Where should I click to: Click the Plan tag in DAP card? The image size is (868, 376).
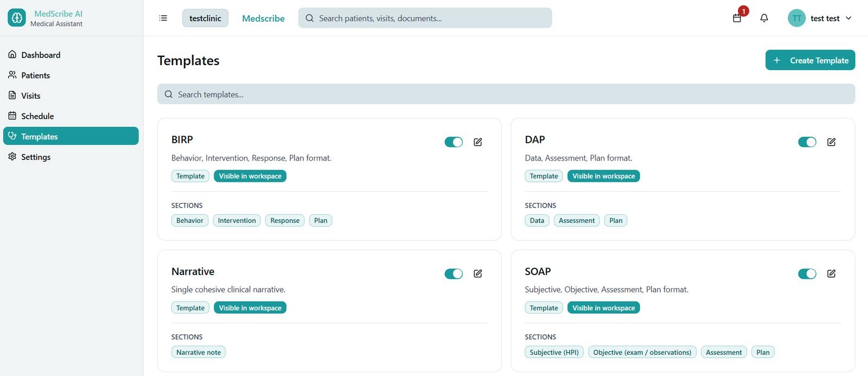click(616, 220)
